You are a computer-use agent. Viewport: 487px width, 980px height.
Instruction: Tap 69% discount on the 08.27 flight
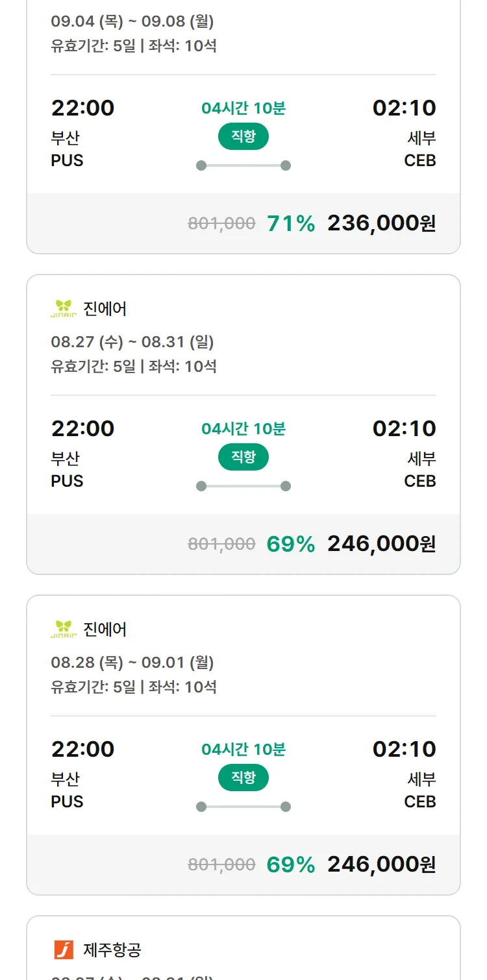(x=291, y=544)
